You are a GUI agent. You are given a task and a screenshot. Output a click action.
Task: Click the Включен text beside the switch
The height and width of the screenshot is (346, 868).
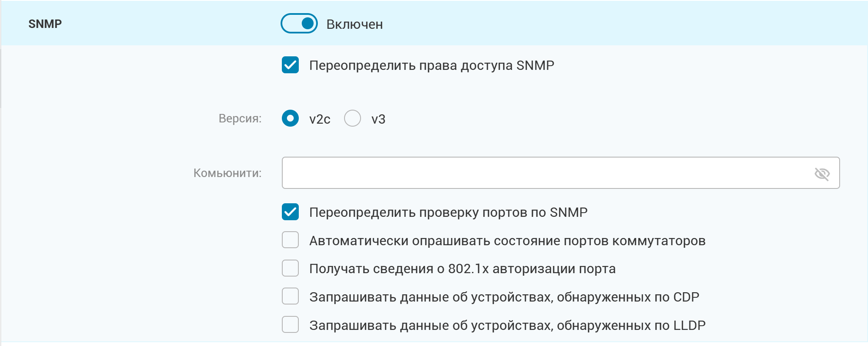pos(355,25)
